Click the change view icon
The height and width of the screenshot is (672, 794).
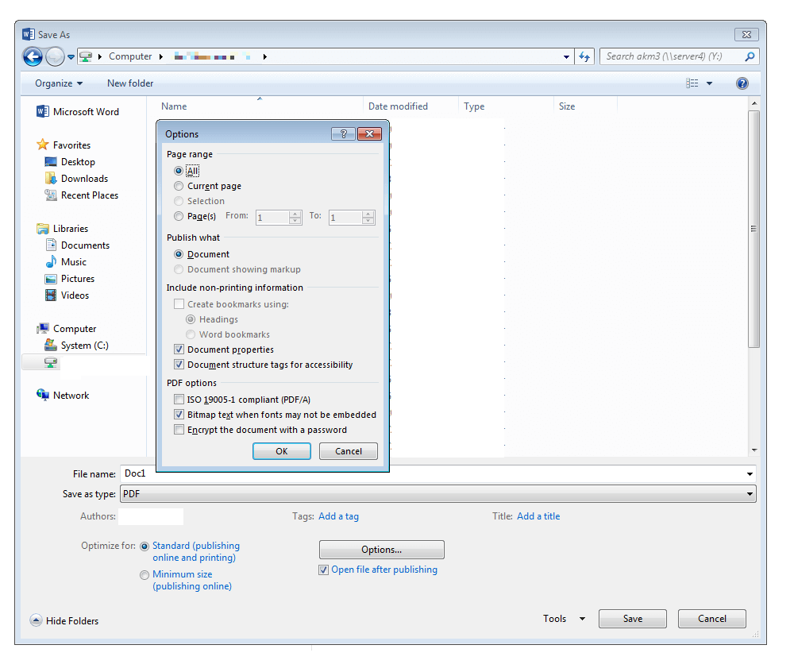(x=692, y=83)
